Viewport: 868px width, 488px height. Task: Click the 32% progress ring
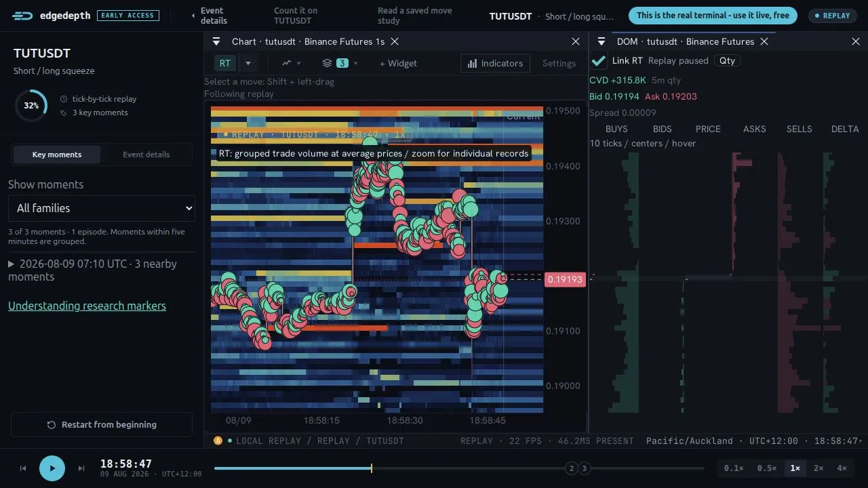(31, 106)
